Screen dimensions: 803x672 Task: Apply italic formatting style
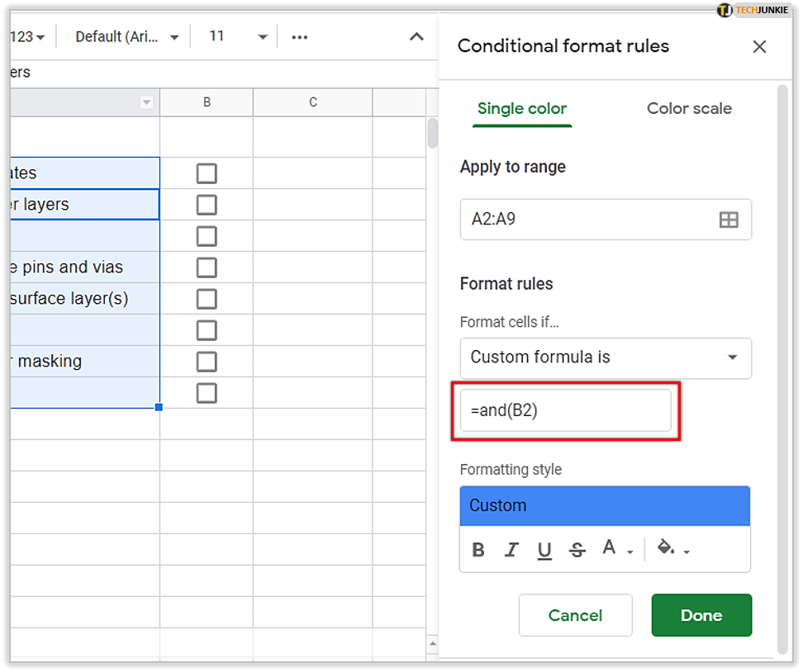(x=511, y=550)
